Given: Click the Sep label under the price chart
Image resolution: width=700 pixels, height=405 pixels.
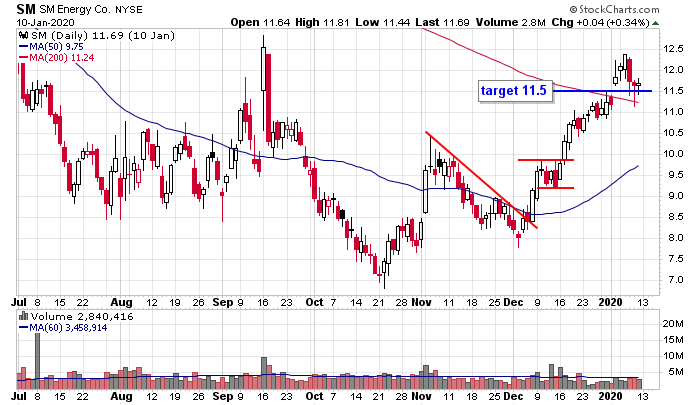Looking at the screenshot, I should tap(223, 302).
